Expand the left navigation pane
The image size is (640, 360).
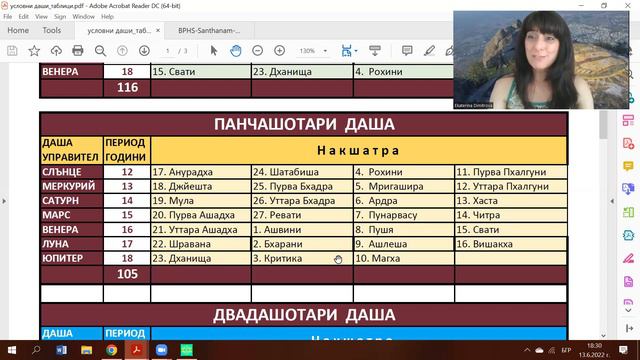[x=4, y=201]
